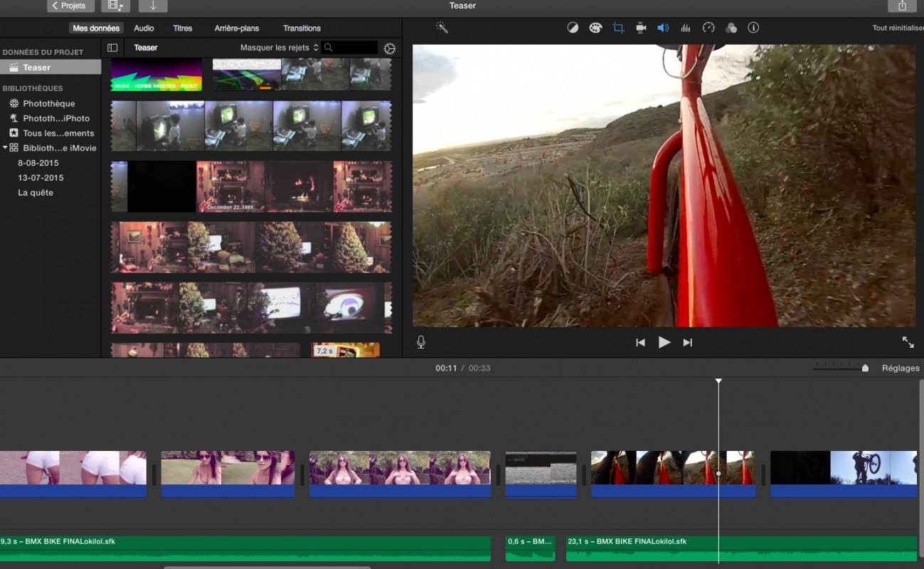Select BMX jump silhouette clip in timeline
The image size is (924, 569).
[x=844, y=474]
